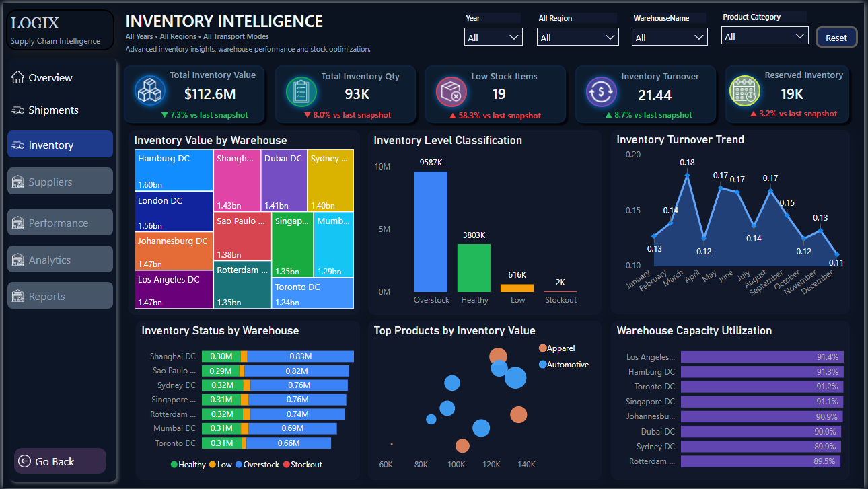Click the Go Back arrow icon
The image size is (868, 489).
tap(25, 461)
